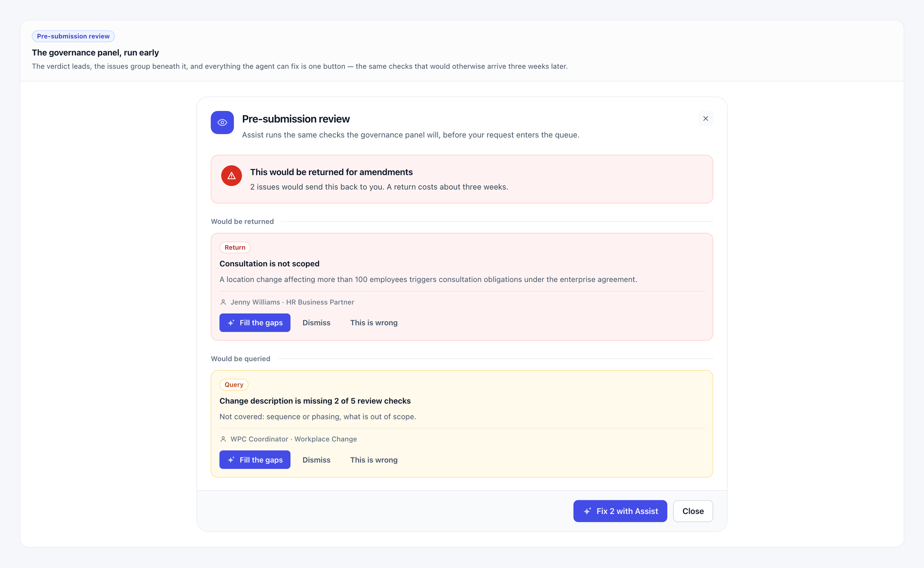Fill the gaps for Consultation issue
This screenshot has height=568, width=924.
[255, 323]
